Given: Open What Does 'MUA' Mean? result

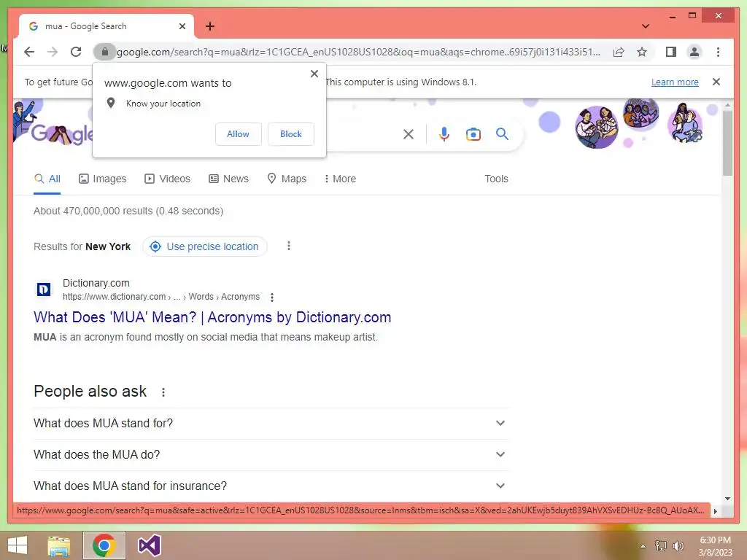Looking at the screenshot, I should coord(212,317).
